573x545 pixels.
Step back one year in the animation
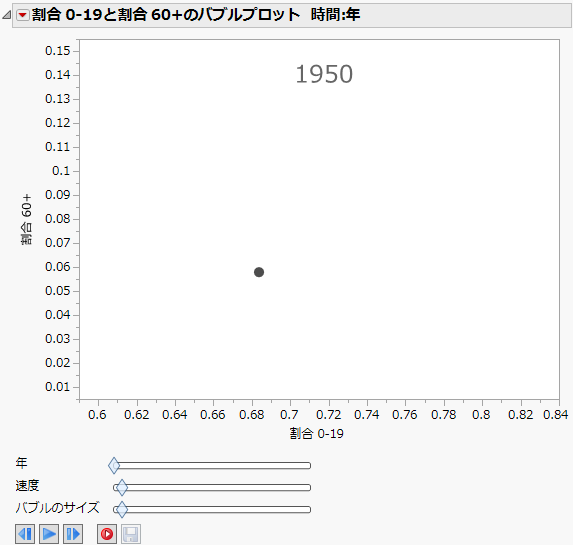25,534
